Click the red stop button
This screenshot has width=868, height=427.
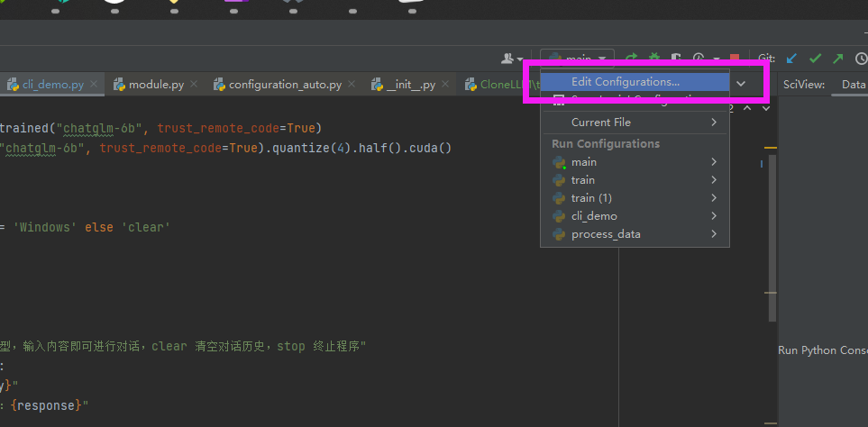[735, 58]
